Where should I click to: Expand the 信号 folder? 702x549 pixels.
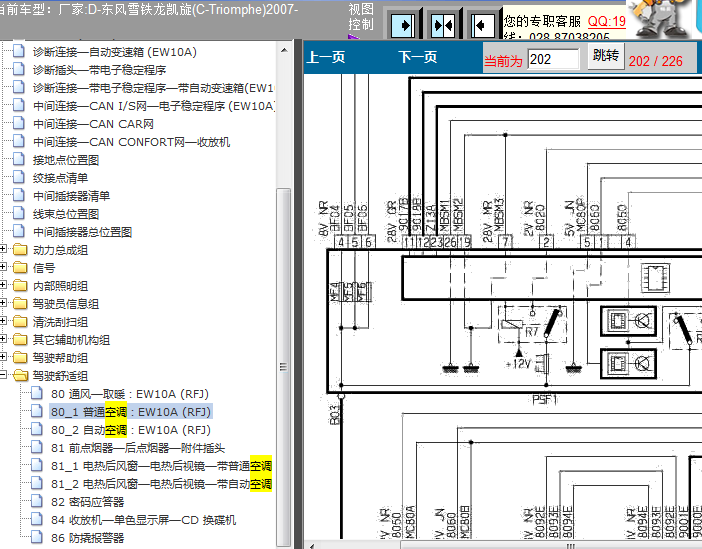point(3,267)
